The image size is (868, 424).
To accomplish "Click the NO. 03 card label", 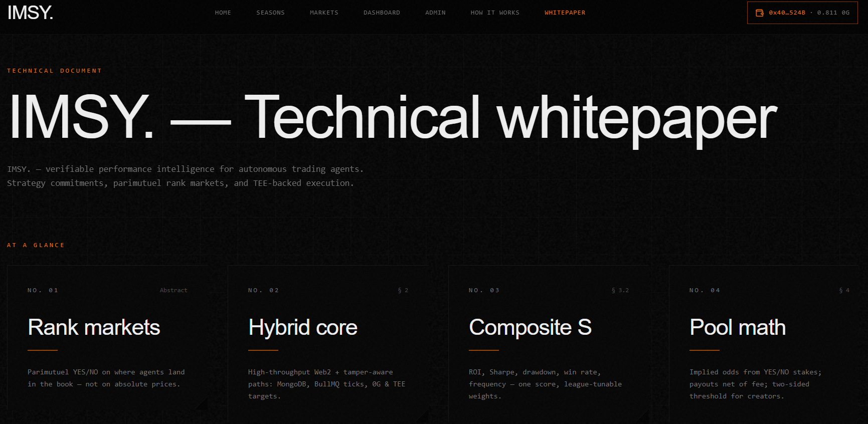I will click(x=484, y=290).
